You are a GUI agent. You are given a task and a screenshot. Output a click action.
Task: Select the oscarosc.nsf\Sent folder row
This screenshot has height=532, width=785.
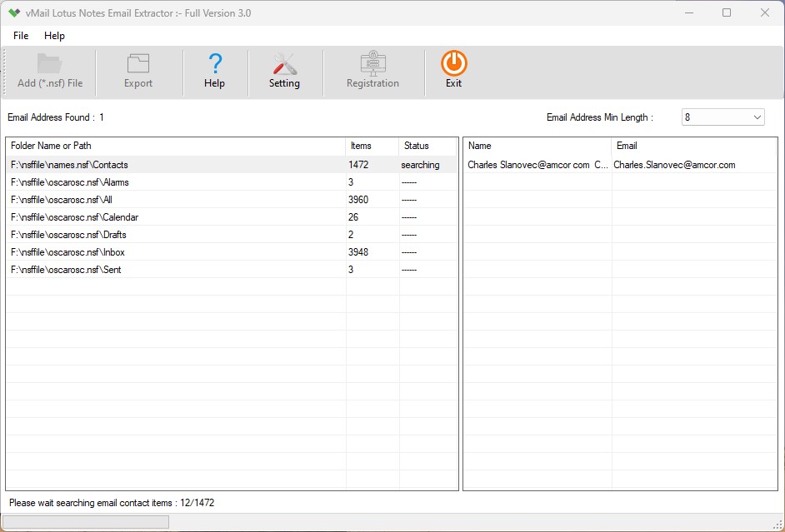click(x=232, y=270)
